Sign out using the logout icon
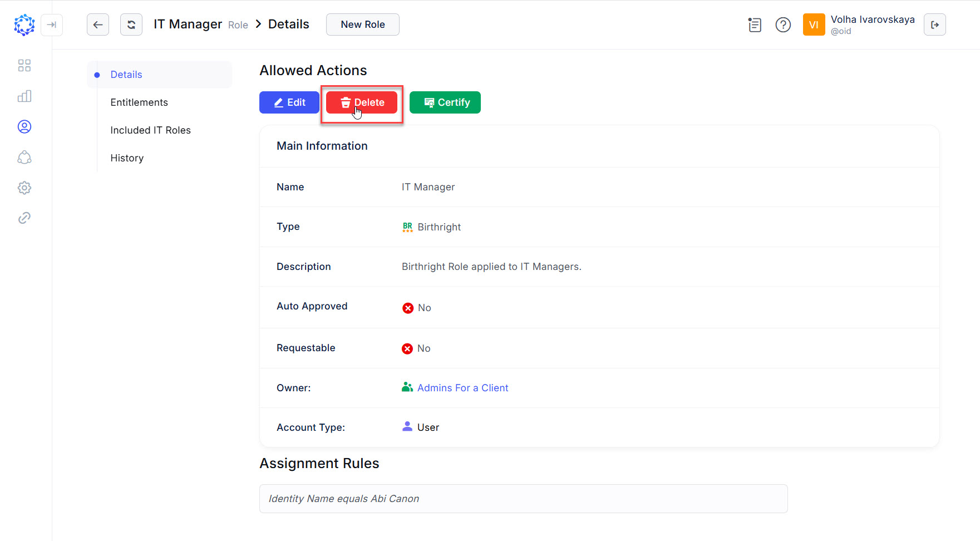 (935, 24)
